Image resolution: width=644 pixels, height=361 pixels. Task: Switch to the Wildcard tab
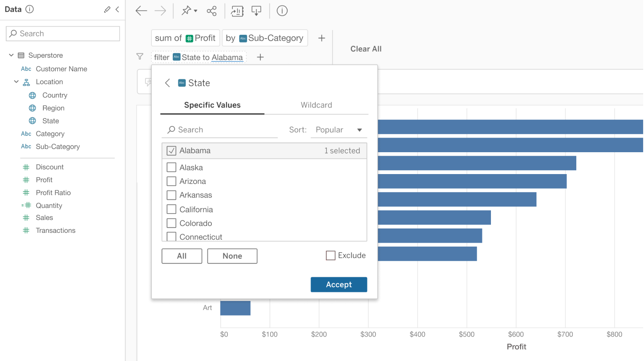[x=316, y=105]
